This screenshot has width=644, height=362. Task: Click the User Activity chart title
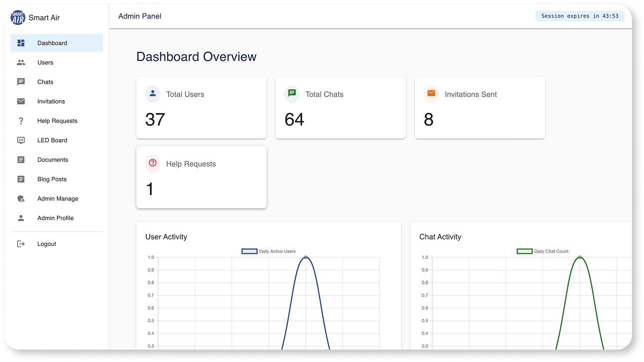click(166, 237)
